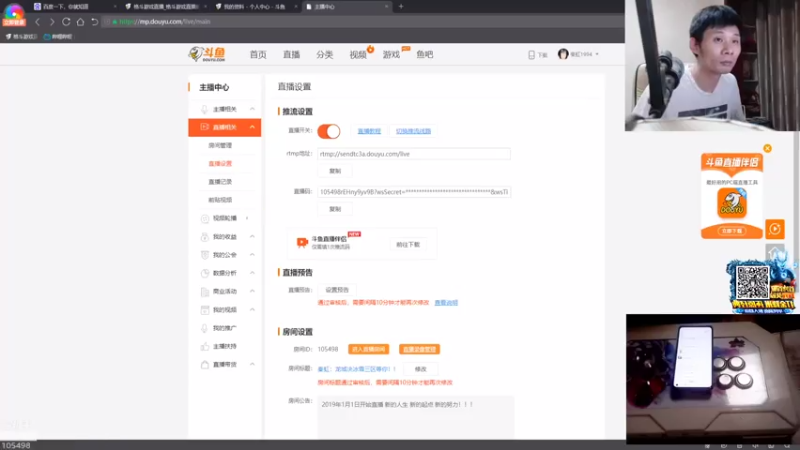Click the shield icon for 我的公会

coord(205,255)
